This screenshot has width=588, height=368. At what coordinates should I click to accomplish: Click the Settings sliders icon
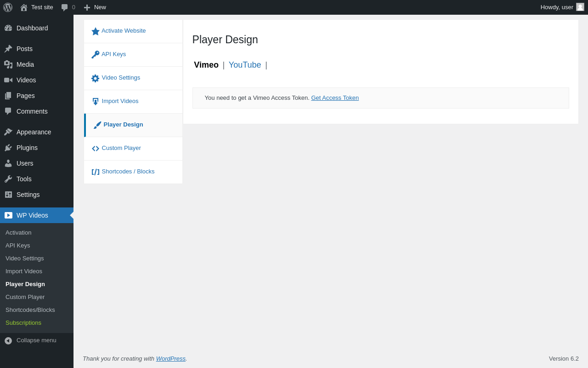tap(8, 195)
